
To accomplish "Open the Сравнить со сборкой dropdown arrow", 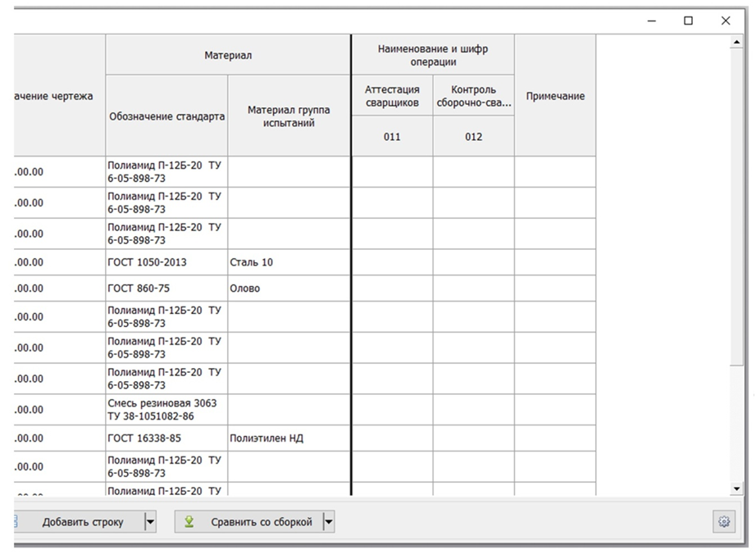I will coord(329,522).
